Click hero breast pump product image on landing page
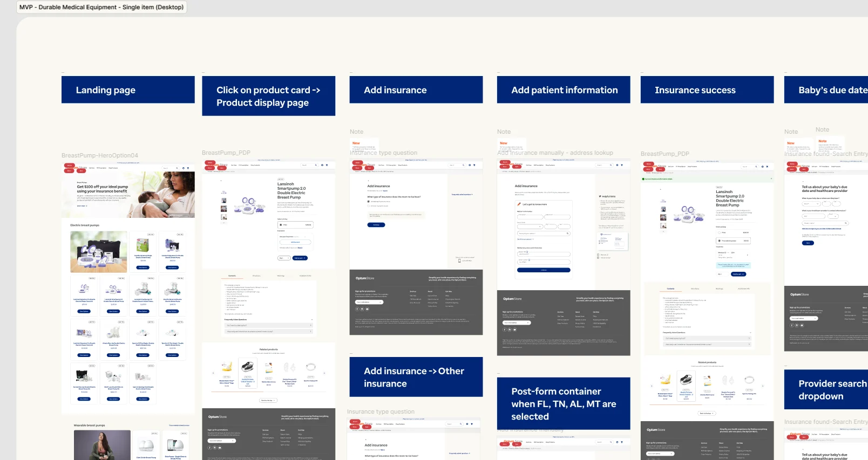Screen dimensions: 868x460 coord(99,252)
